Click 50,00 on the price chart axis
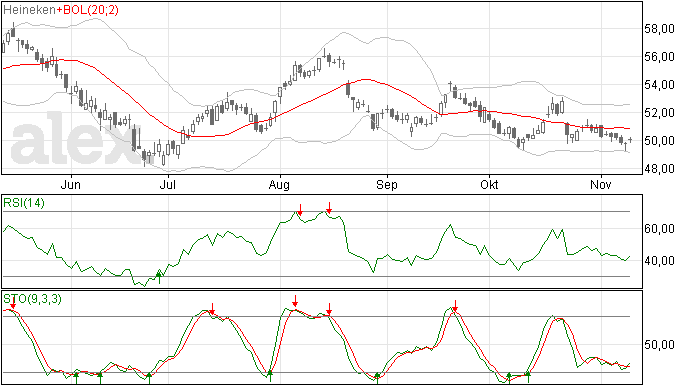 point(659,141)
